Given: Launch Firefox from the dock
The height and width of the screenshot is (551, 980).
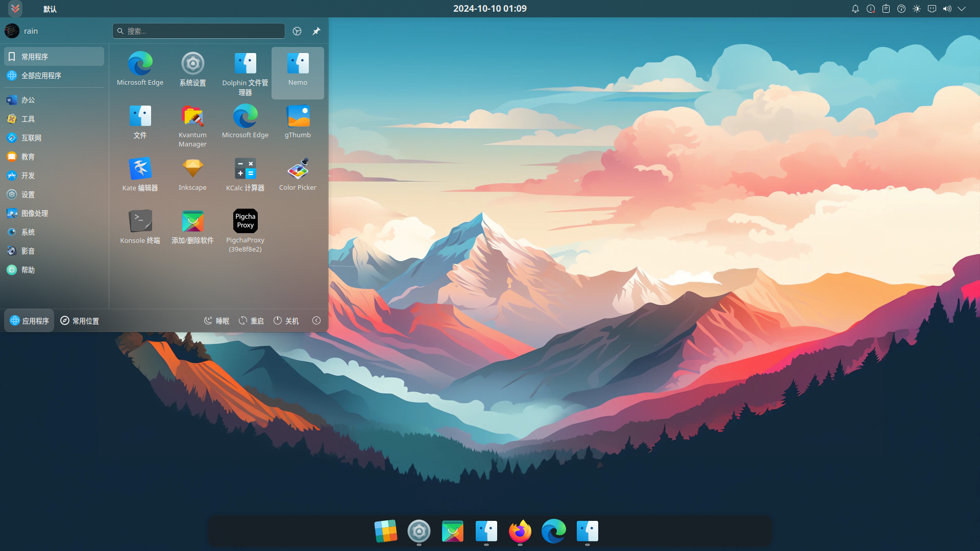Looking at the screenshot, I should coord(520,531).
